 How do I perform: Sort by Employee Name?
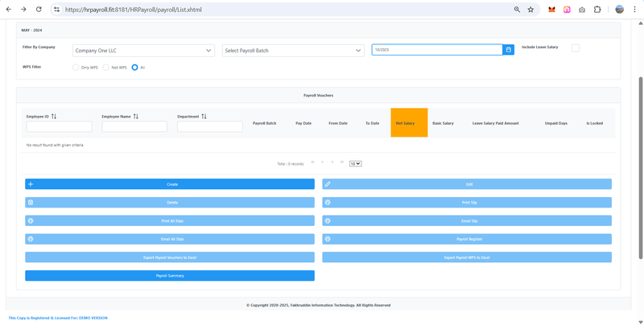click(136, 117)
